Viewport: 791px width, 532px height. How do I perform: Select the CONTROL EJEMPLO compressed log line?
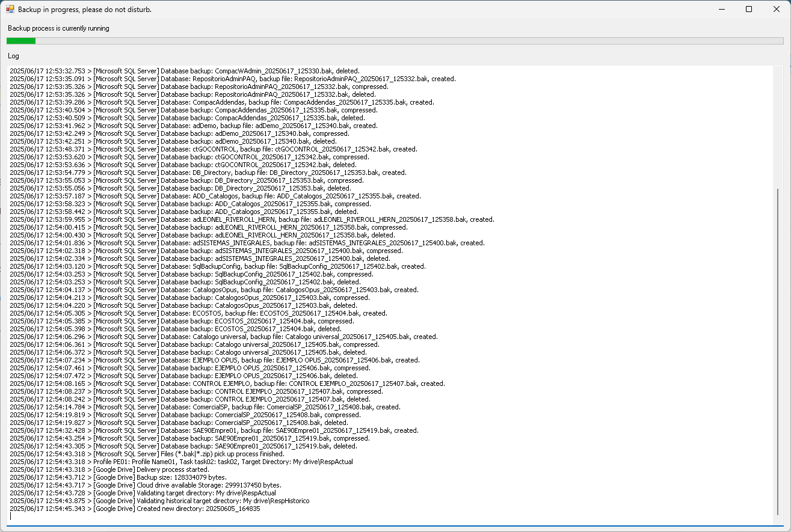click(197, 391)
